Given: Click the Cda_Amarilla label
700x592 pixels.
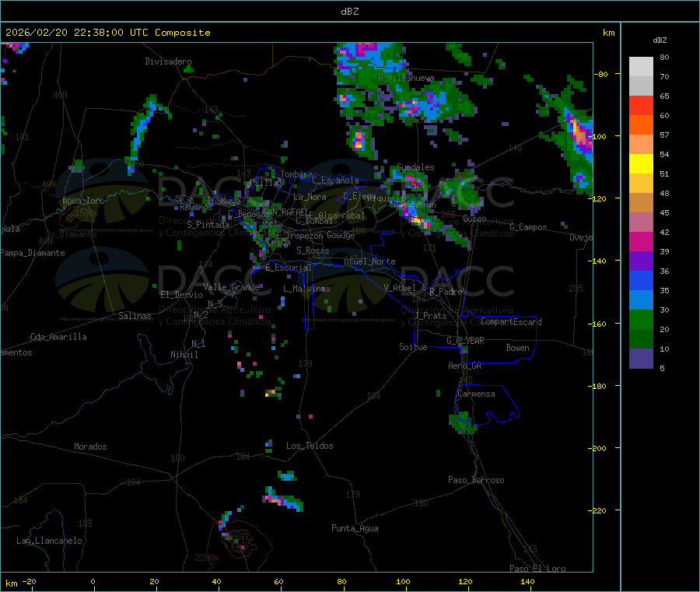Looking at the screenshot, I should [58, 337].
